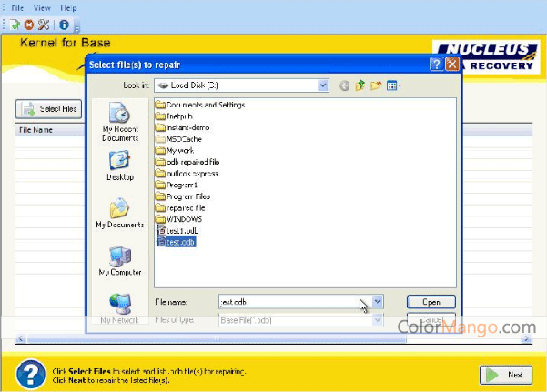Close the Select file(s) to repair dialog
Screen dimensions: 547x392
click(x=452, y=65)
